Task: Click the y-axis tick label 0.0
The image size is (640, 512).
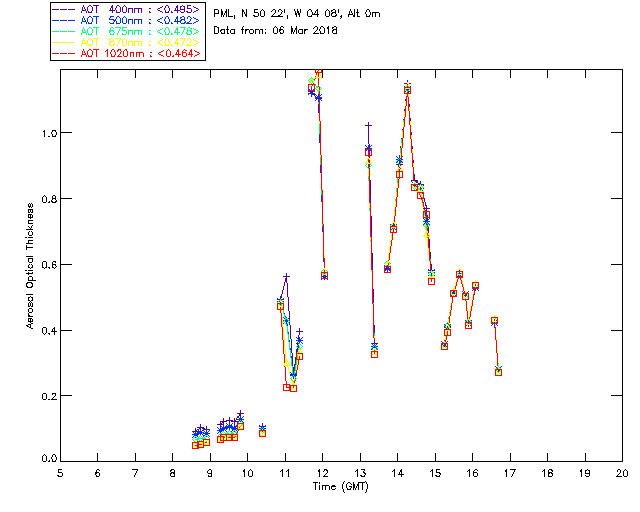Action: click(49, 459)
